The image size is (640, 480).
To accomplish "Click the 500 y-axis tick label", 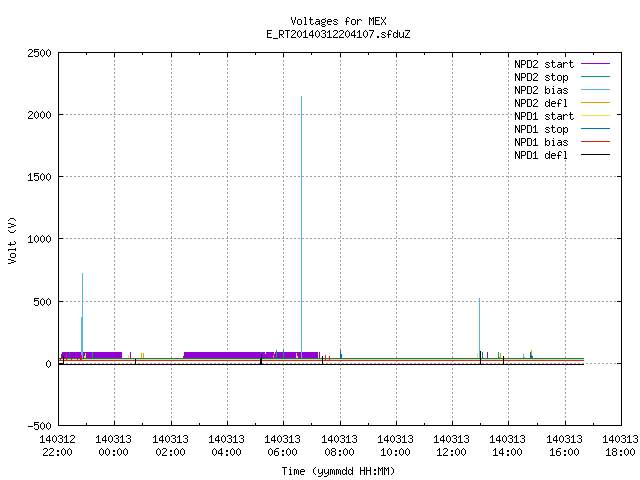I will (x=42, y=302).
